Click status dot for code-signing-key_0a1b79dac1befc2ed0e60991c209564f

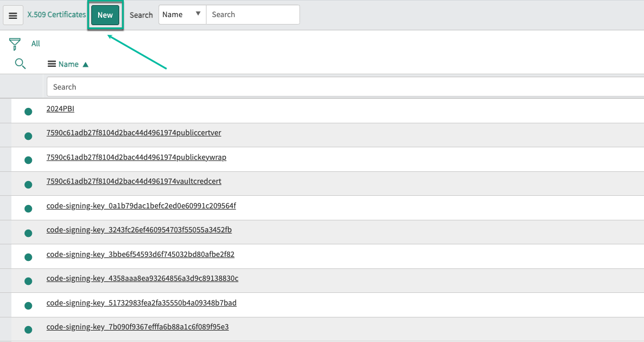pyautogui.click(x=28, y=208)
